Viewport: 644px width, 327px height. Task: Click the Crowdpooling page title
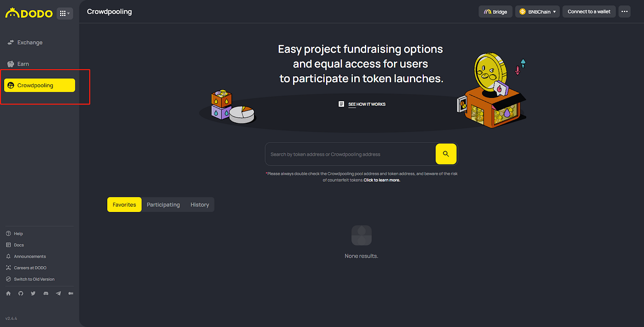pyautogui.click(x=109, y=11)
